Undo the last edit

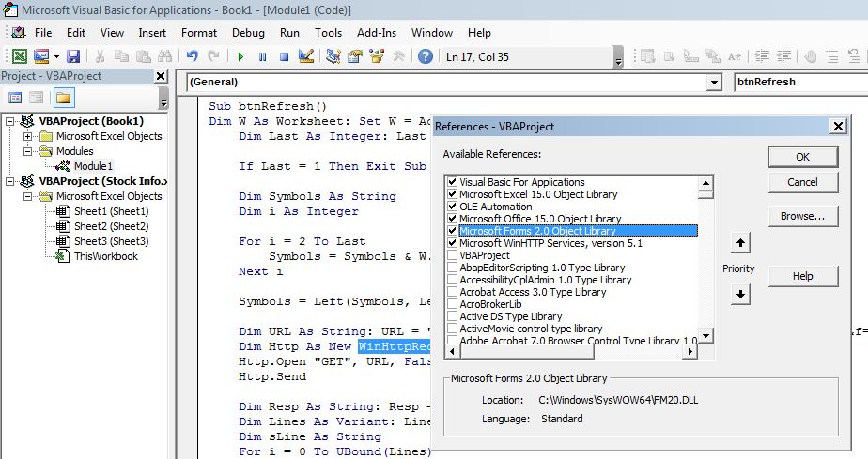pyautogui.click(x=192, y=56)
